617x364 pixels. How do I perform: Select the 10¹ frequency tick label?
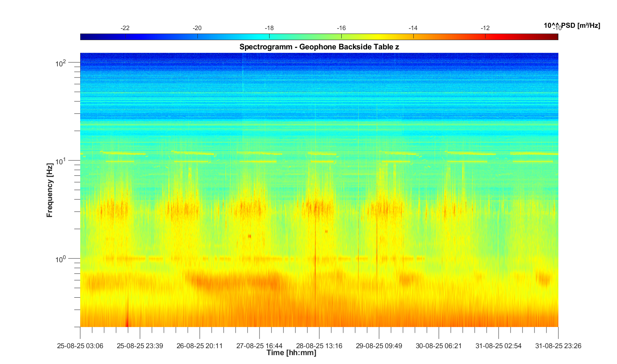coord(61,161)
